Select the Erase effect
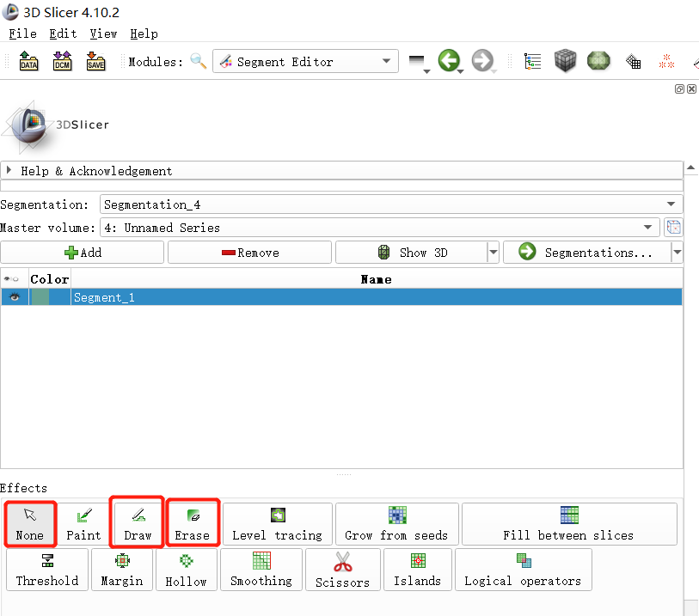The height and width of the screenshot is (616, 699). click(192, 524)
